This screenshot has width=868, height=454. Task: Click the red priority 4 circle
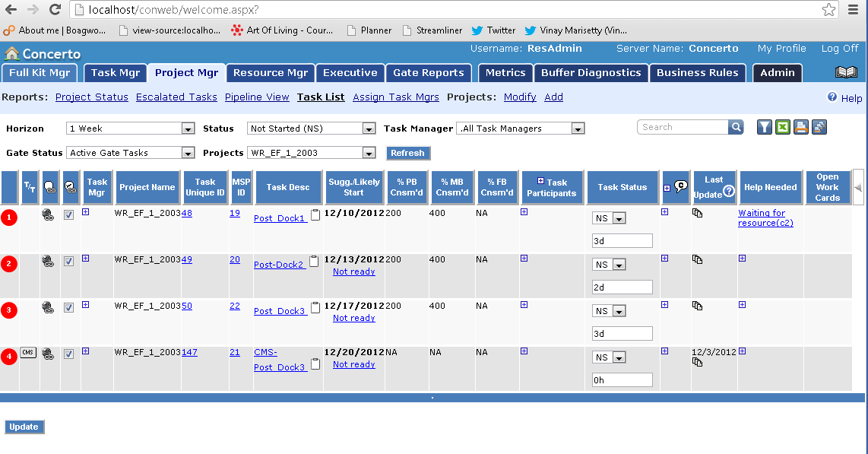pyautogui.click(x=9, y=357)
